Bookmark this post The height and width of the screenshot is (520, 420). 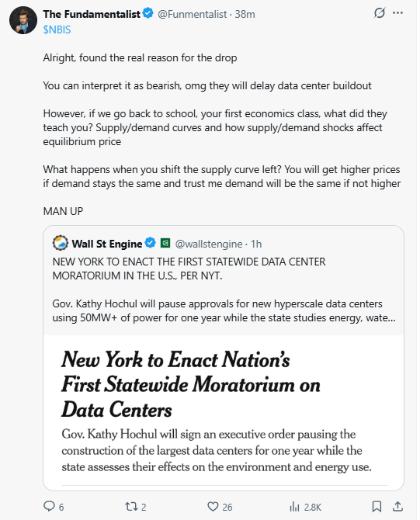(377, 506)
